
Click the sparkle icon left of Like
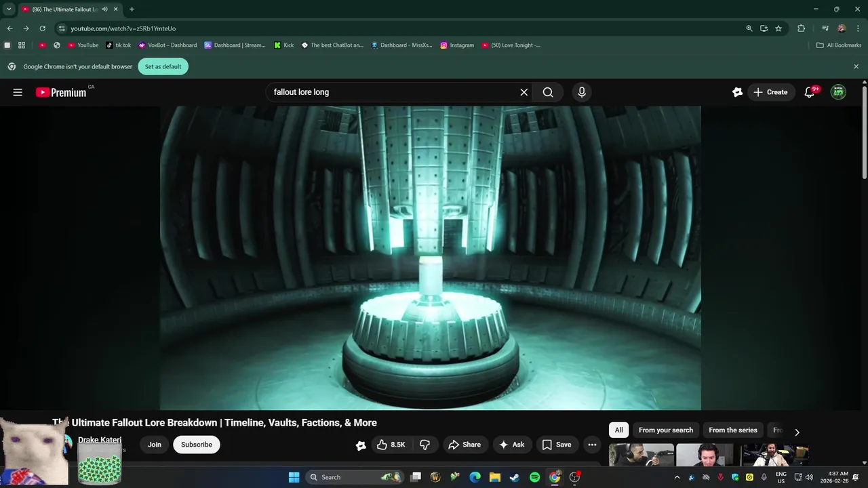point(361,445)
